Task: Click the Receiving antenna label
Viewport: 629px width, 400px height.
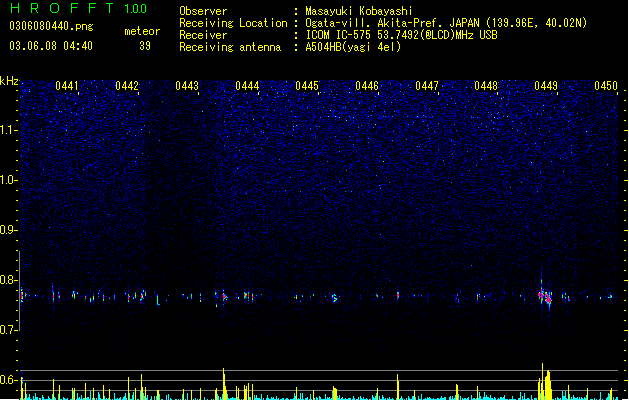Action: 230,47
